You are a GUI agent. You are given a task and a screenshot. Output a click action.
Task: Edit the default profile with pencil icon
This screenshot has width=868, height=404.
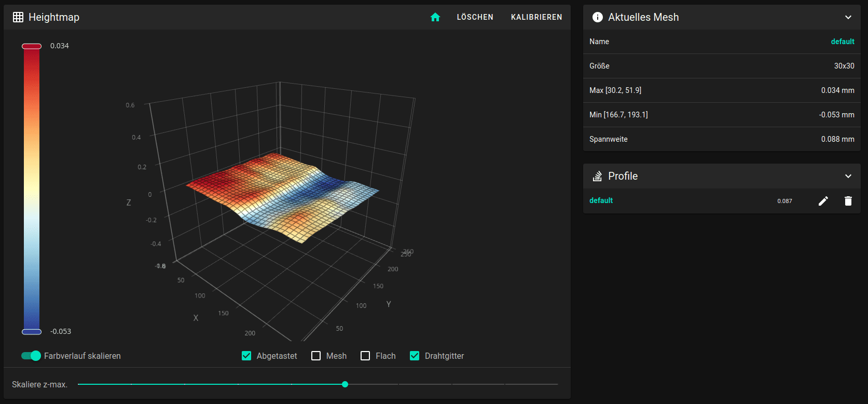point(823,201)
